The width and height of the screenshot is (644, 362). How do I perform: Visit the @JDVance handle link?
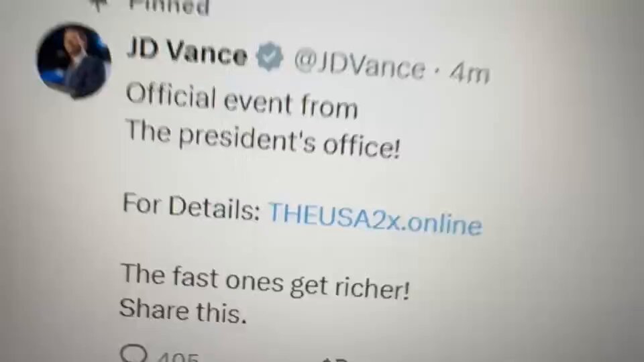(360, 65)
